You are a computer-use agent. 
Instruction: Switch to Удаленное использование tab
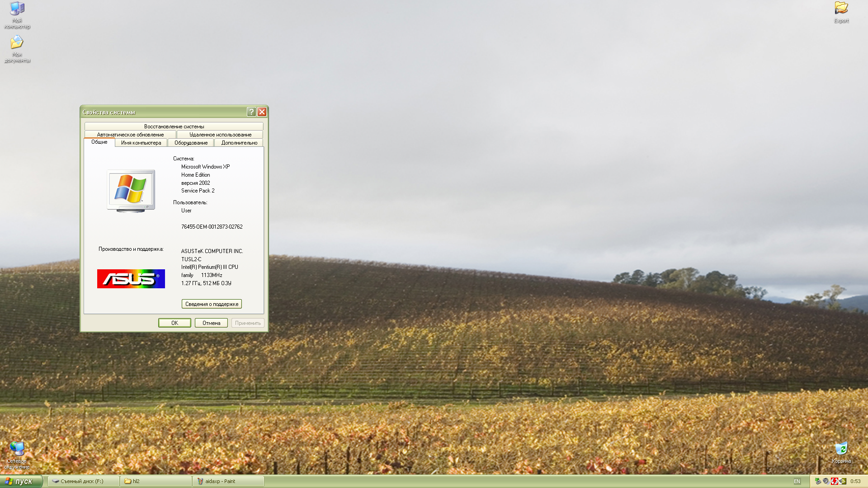click(220, 135)
